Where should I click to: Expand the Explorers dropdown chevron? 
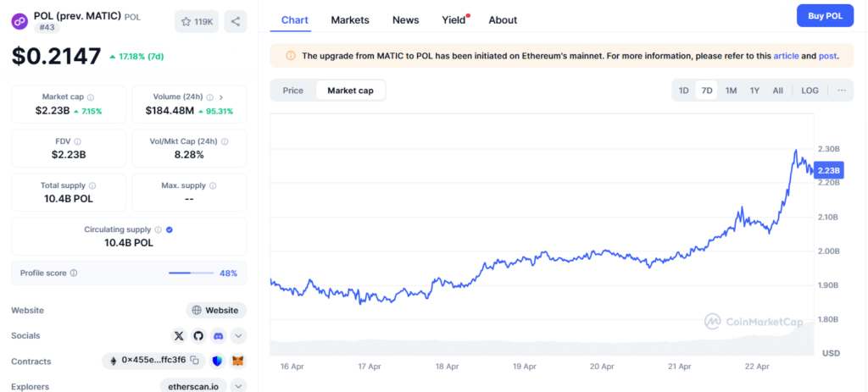(238, 386)
